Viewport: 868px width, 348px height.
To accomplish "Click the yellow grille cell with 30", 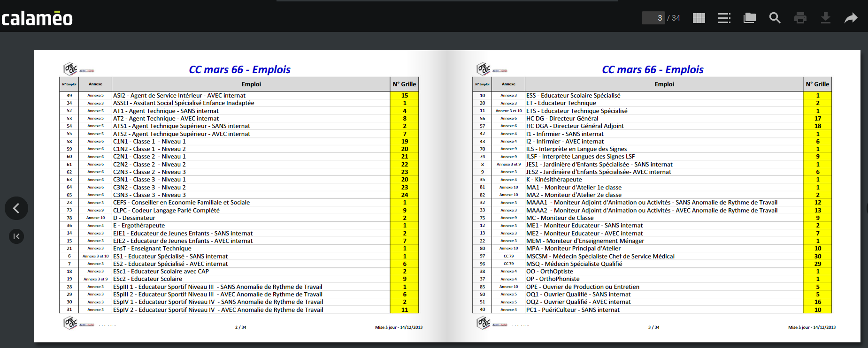I will pyautogui.click(x=817, y=256).
